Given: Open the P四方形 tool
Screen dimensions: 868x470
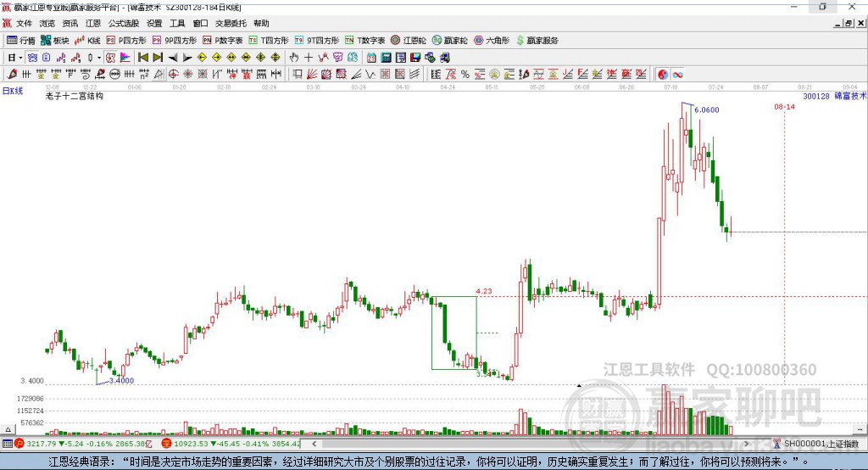Looking at the screenshot, I should tap(126, 41).
